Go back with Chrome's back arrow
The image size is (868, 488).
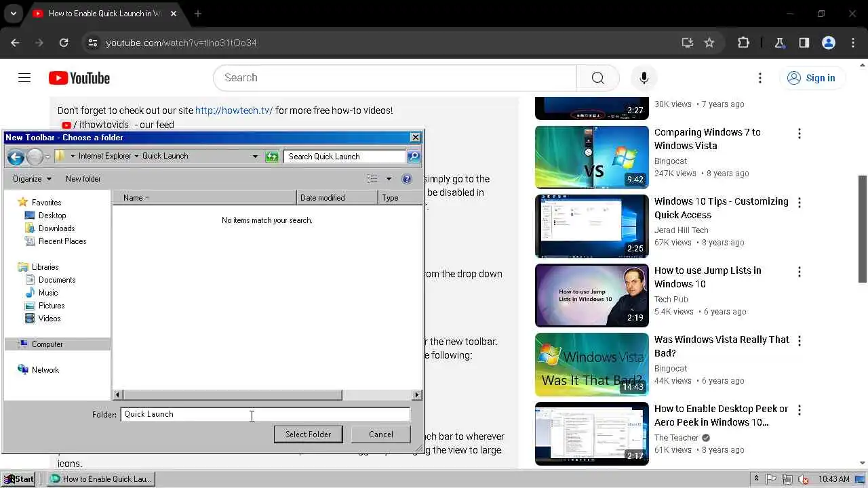[x=15, y=43]
